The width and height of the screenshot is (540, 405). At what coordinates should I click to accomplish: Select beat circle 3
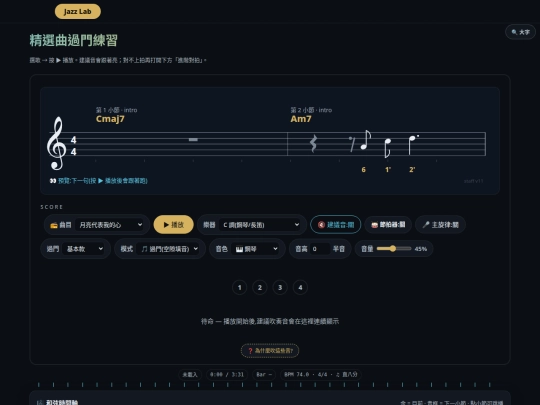280,287
